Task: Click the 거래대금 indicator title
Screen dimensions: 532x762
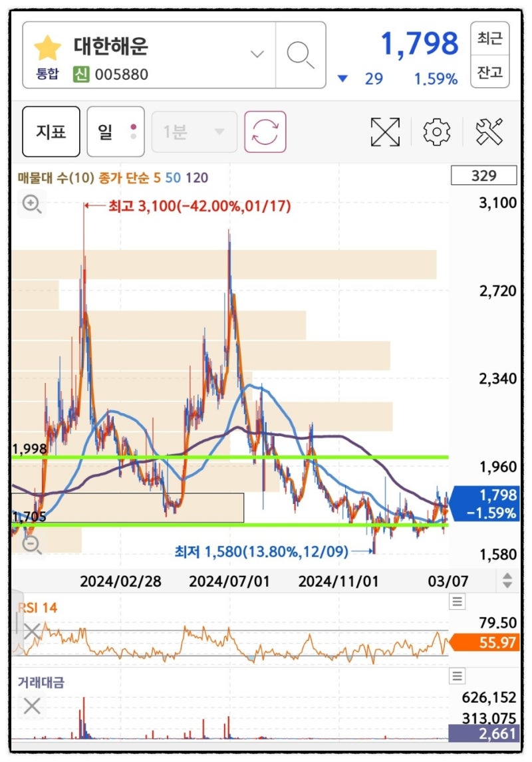Action: pos(41,682)
